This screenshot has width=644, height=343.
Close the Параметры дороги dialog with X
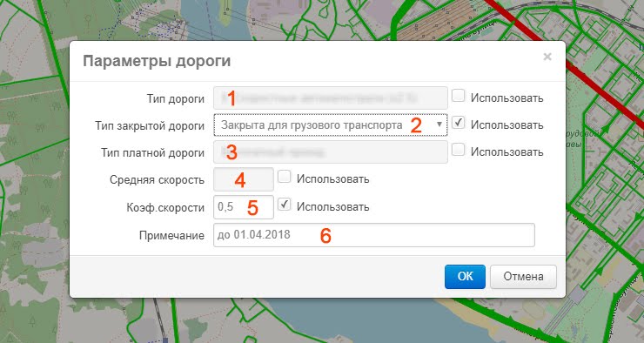[x=547, y=57]
